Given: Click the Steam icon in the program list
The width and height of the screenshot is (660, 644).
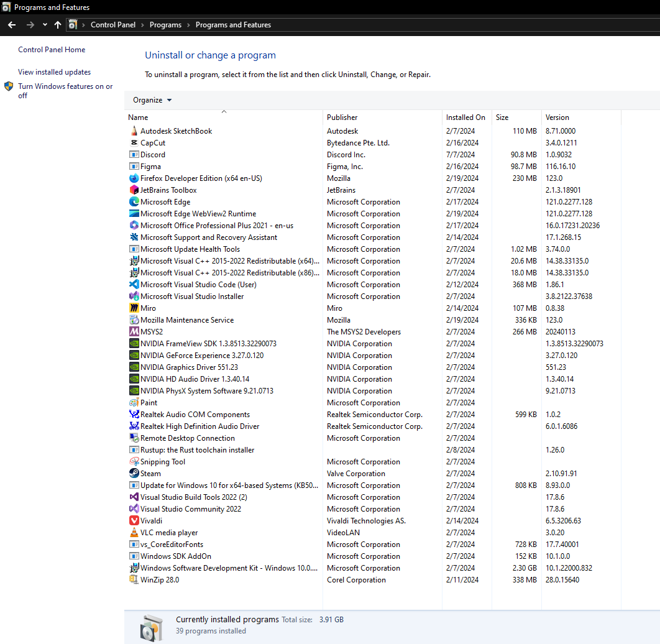Looking at the screenshot, I should point(134,473).
